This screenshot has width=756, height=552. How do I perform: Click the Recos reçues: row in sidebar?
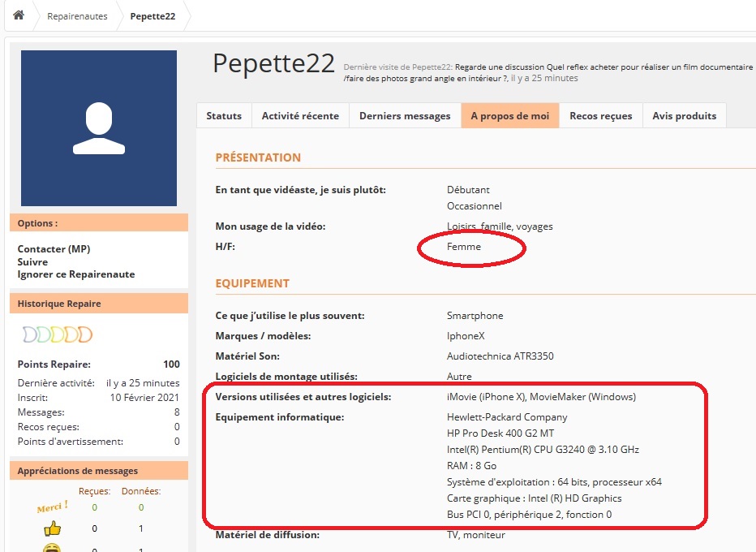(x=99, y=427)
